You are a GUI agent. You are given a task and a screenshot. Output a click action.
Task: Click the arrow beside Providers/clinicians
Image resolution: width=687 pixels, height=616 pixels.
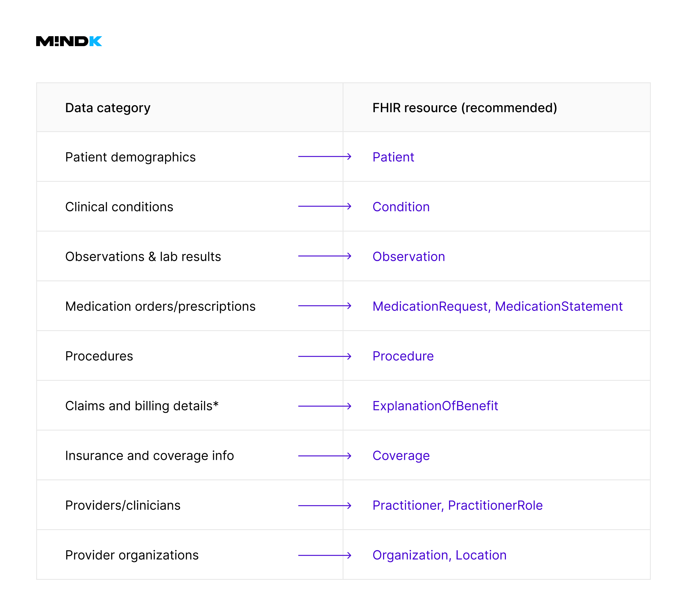(x=325, y=505)
